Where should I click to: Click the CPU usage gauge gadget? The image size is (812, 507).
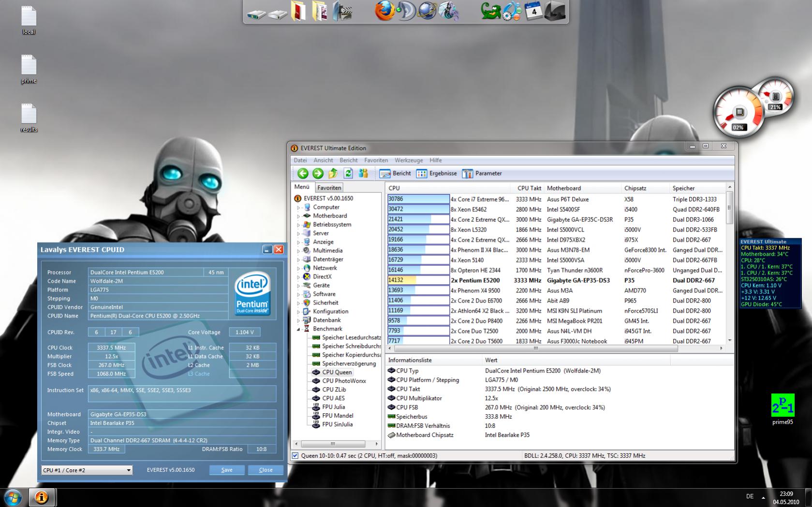[738, 112]
